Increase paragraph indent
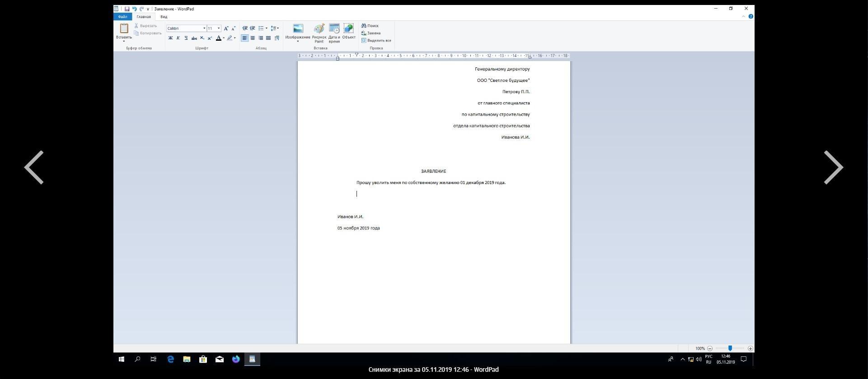Viewport: 868px width, 379px height. [253, 28]
